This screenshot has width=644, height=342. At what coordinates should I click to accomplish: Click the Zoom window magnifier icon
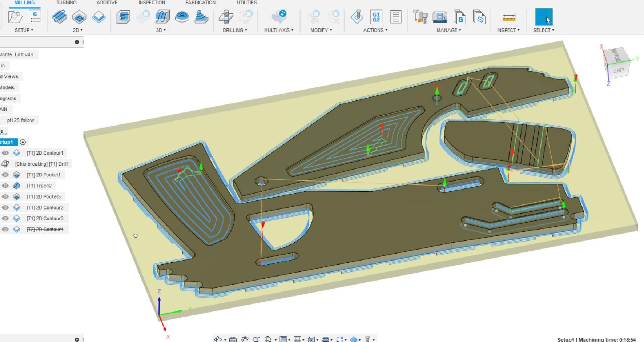click(x=257, y=339)
